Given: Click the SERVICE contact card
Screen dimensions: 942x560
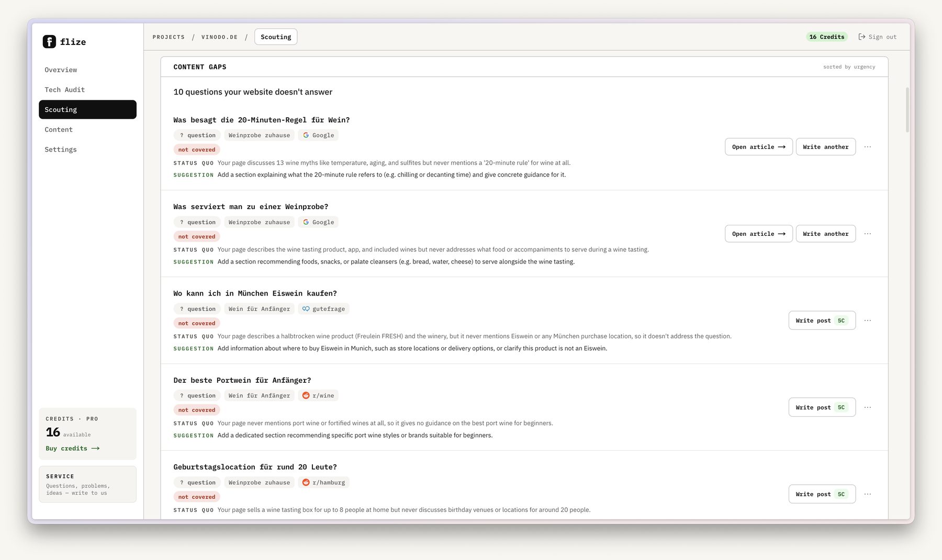Looking at the screenshot, I should tap(87, 484).
